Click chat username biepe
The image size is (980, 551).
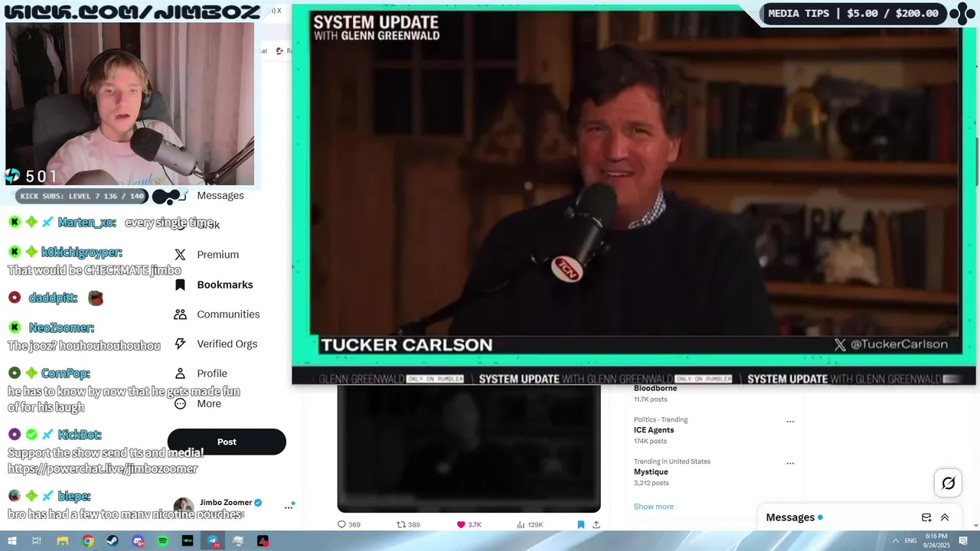pos(74,497)
